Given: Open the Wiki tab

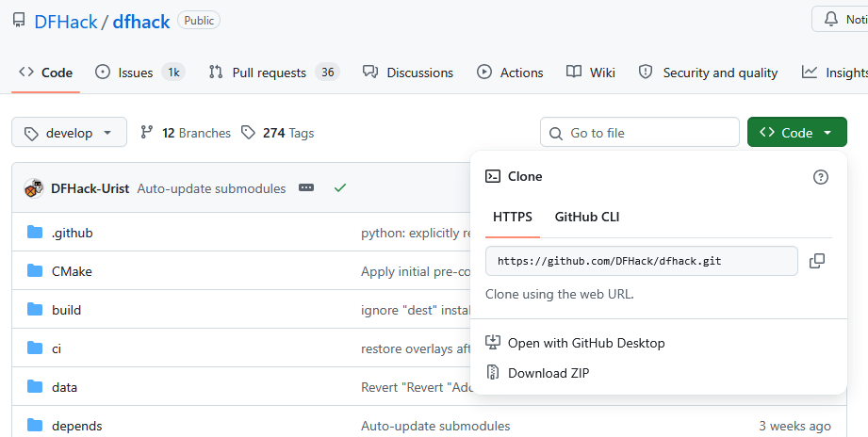Looking at the screenshot, I should point(591,73).
